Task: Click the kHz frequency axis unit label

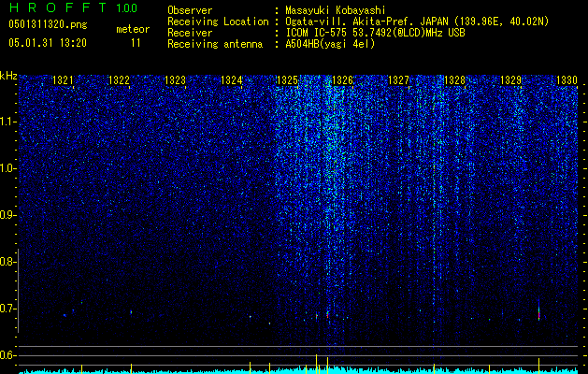Action: [x=8, y=76]
